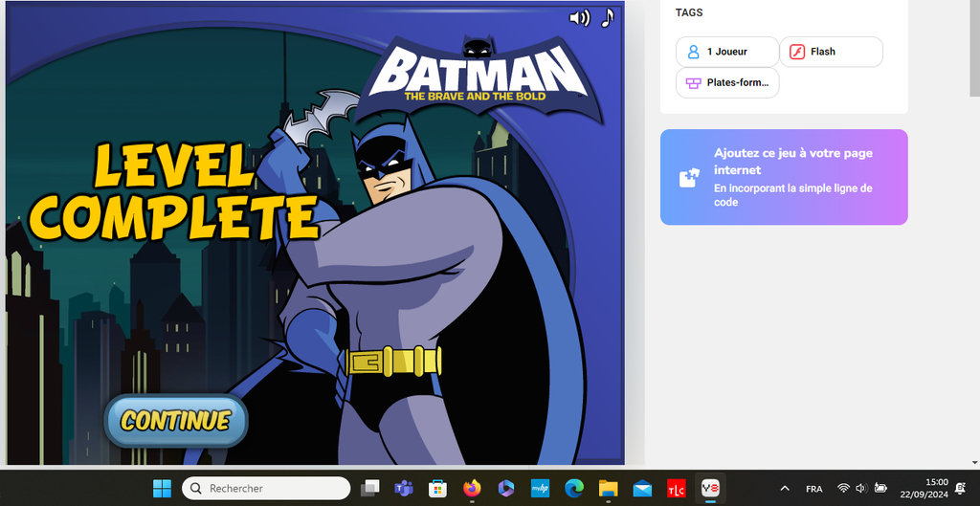The height and width of the screenshot is (506, 980).
Task: Switch to Firefox in the taskbar
Action: point(472,488)
